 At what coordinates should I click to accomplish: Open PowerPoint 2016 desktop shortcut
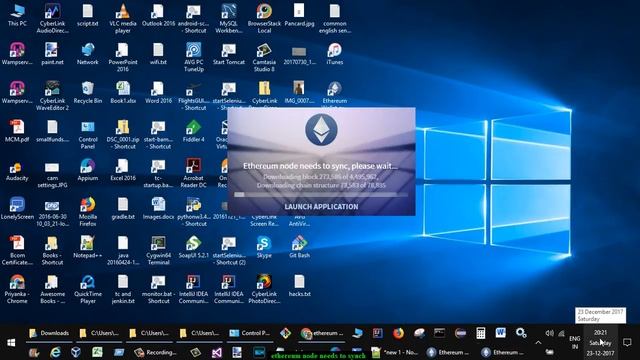(x=123, y=57)
